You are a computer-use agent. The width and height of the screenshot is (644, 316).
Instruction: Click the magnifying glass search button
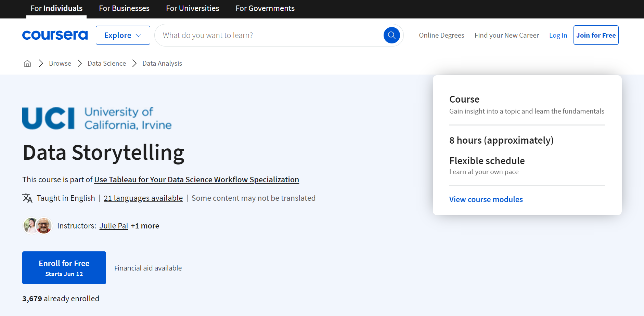click(391, 35)
